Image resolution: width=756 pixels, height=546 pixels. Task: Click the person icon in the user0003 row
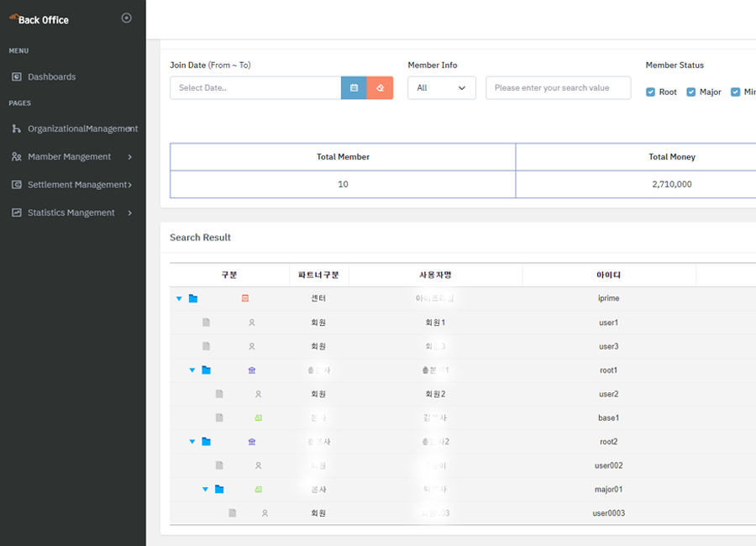[x=265, y=513]
